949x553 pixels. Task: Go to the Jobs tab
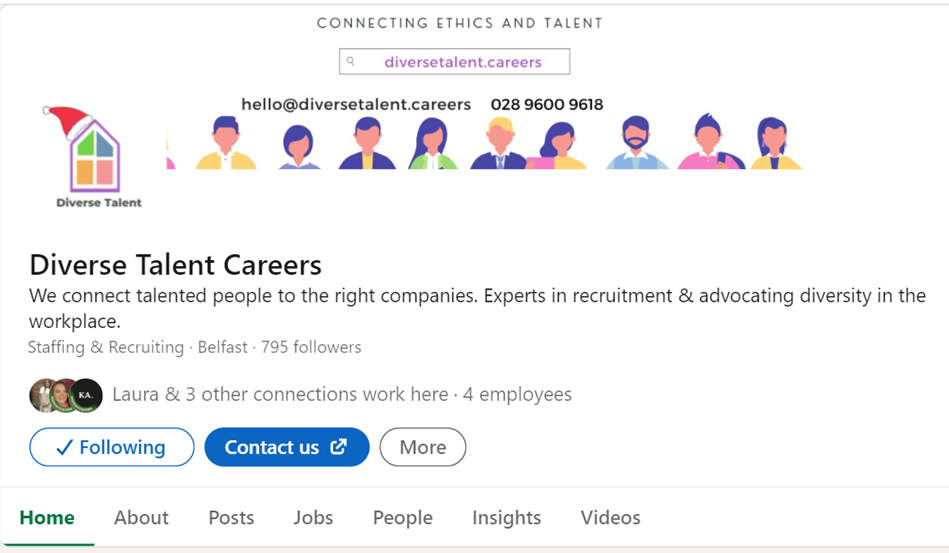pyautogui.click(x=314, y=518)
